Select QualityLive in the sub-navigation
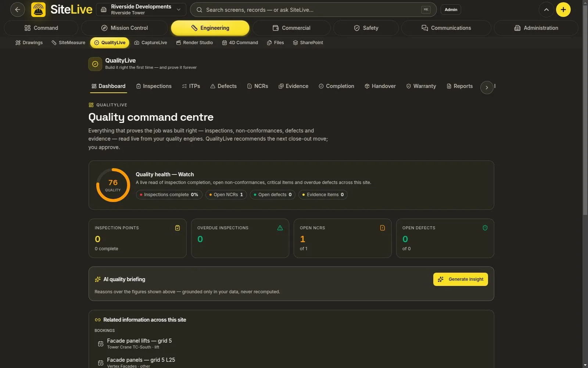The image size is (588, 368). point(110,43)
